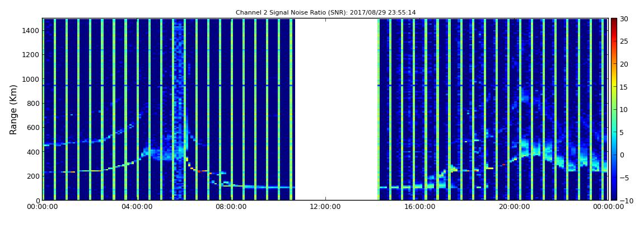Click the white data-gap region near 12:00:00
Screen dimensions: 644x228
coord(336,109)
